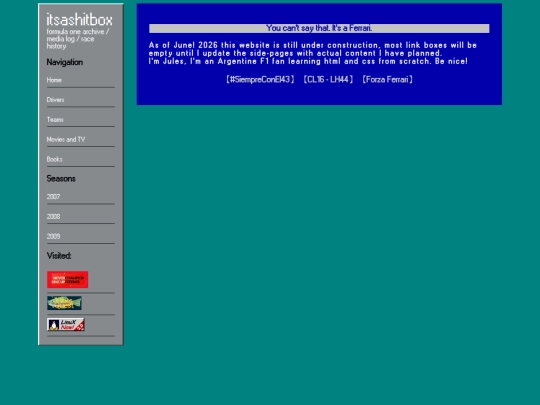
Task: Click the 'As of June! 2026' paragraph
Action: pos(313,53)
